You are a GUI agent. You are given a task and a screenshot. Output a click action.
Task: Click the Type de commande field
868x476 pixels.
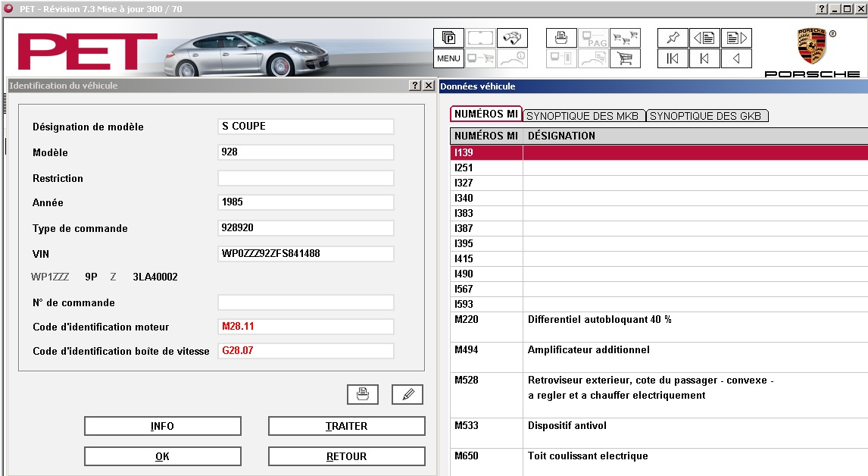pos(305,227)
